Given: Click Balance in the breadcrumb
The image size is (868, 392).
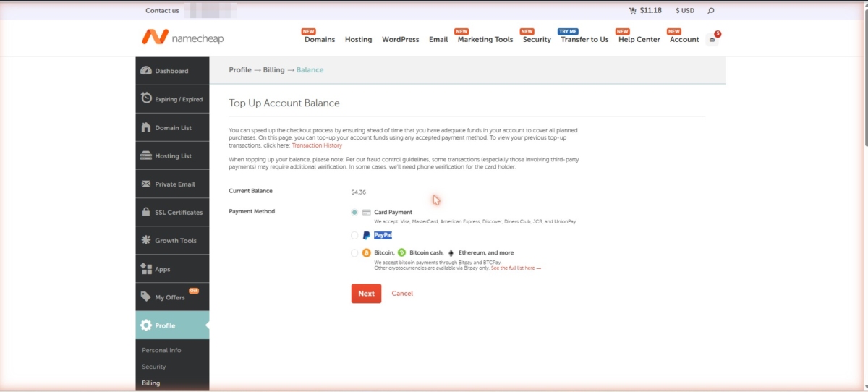Looking at the screenshot, I should [x=310, y=70].
